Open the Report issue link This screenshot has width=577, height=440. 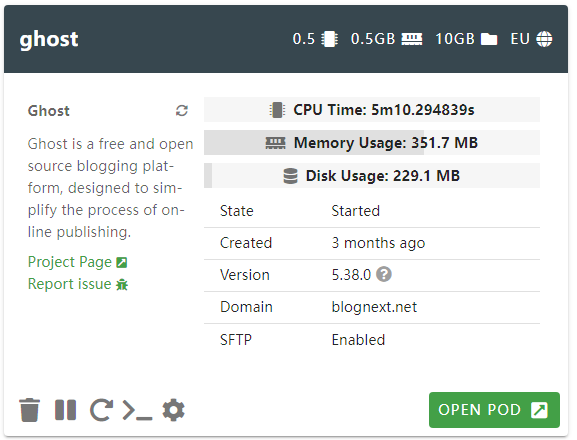click(x=78, y=284)
